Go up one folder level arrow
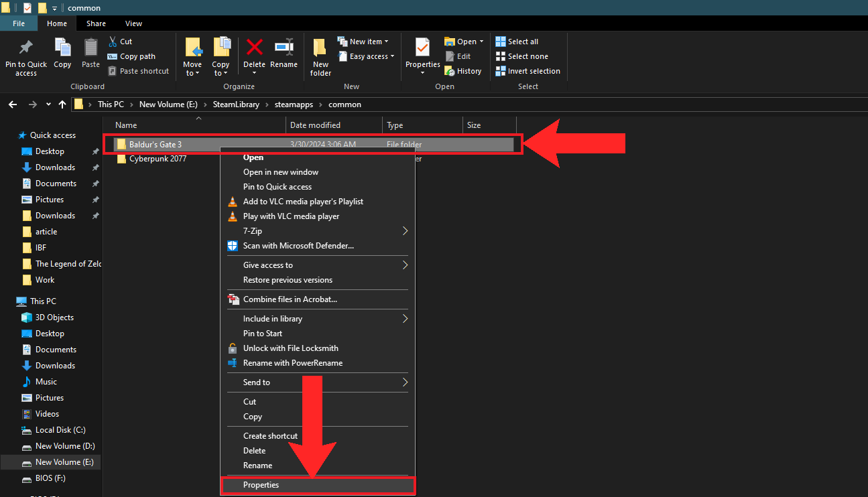This screenshot has width=868, height=497. click(x=62, y=104)
